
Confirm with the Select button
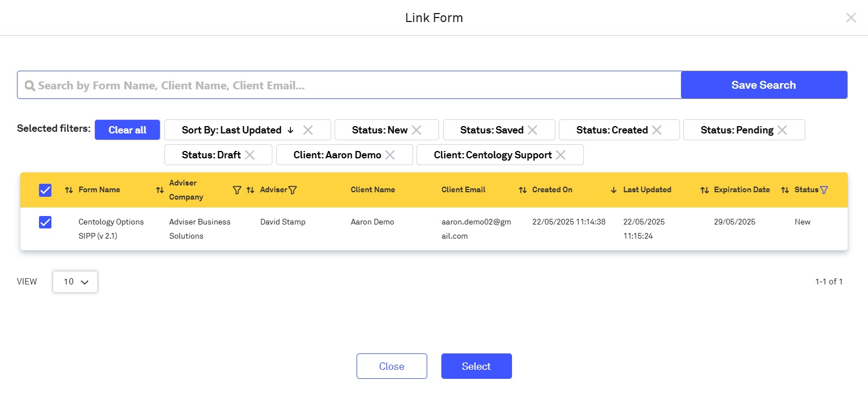(476, 366)
